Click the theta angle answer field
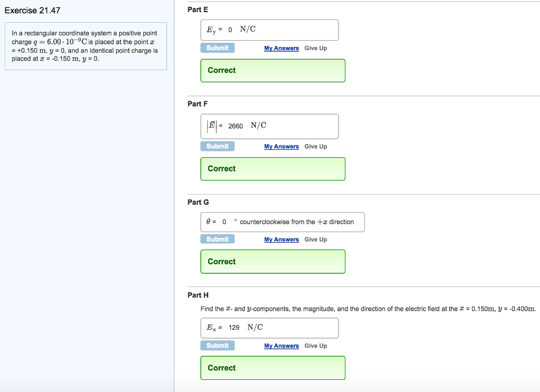This screenshot has width=540, height=392. point(282,222)
